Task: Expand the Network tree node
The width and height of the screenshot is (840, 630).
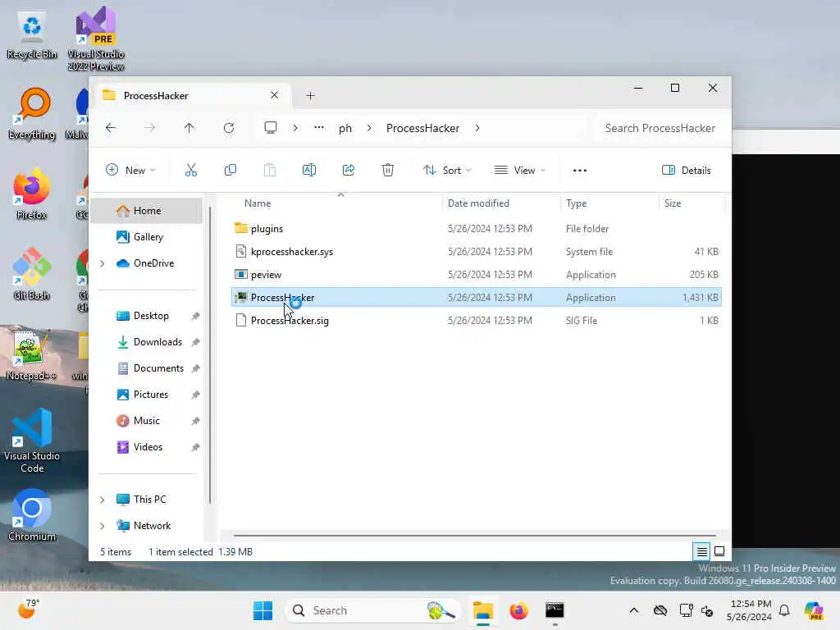Action: [x=103, y=526]
